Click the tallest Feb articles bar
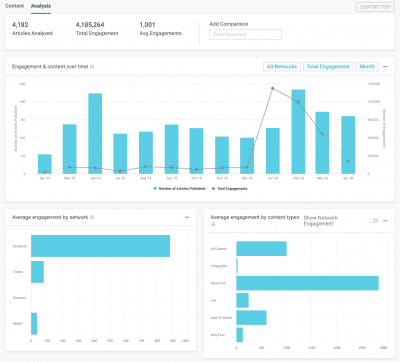 click(298, 132)
